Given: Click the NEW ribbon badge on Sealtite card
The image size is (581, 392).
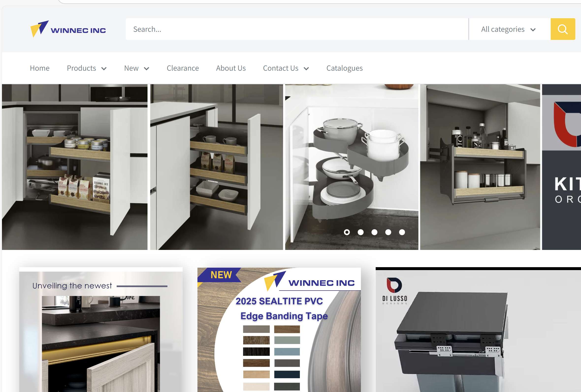Looking at the screenshot, I should point(219,275).
